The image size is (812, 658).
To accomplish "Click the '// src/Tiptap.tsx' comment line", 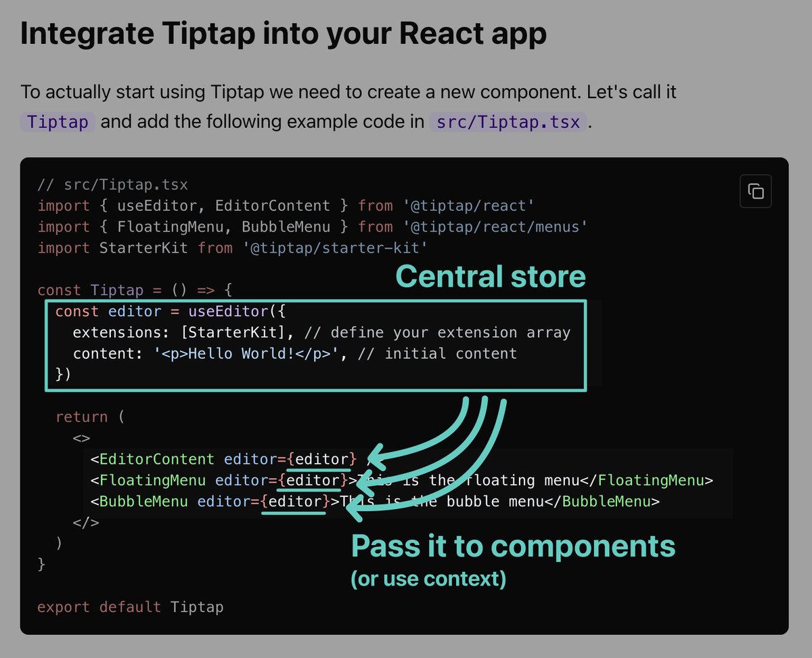I will [113, 185].
